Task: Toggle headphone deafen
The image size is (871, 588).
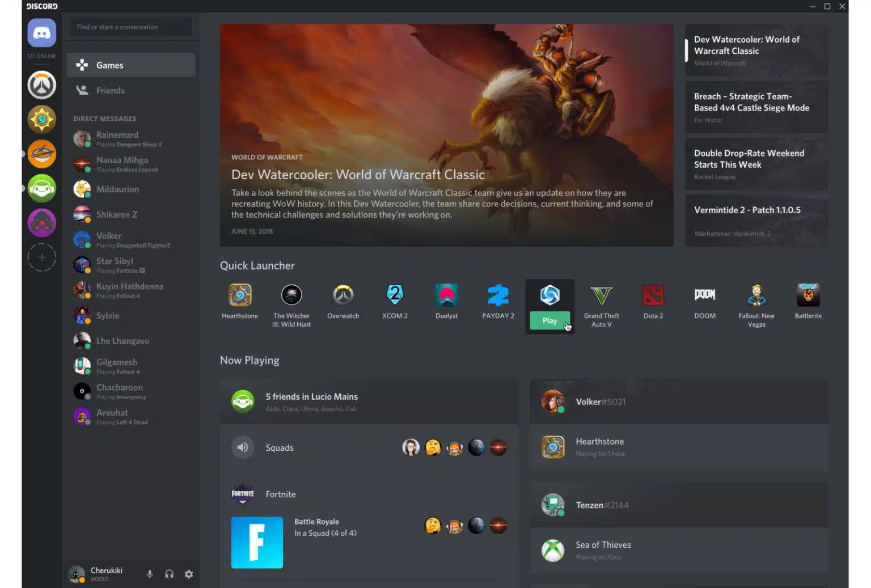Action: [x=169, y=574]
